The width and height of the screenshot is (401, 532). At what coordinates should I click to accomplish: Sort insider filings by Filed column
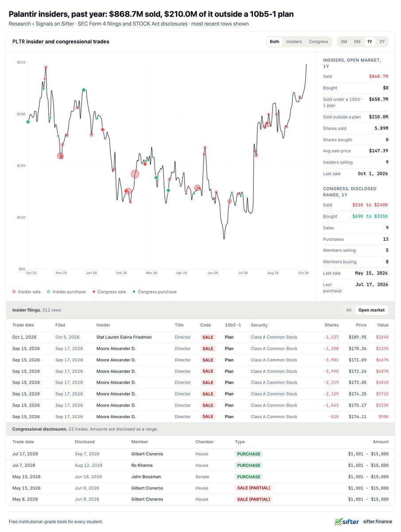coord(60,325)
